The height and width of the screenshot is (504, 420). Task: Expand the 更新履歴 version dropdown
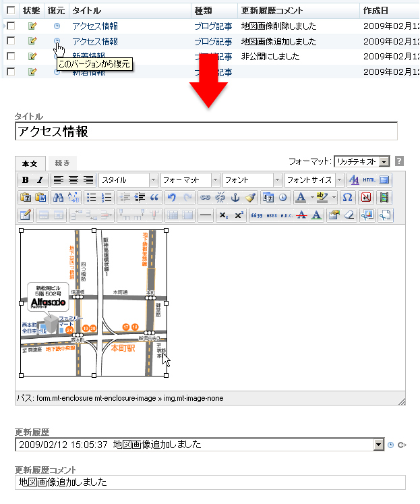click(379, 445)
